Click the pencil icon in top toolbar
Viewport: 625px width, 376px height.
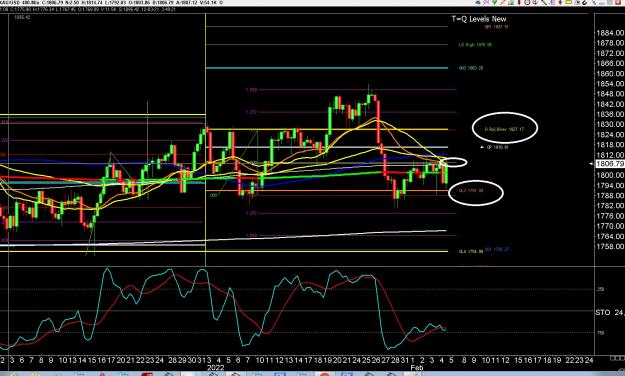click(502, 2)
